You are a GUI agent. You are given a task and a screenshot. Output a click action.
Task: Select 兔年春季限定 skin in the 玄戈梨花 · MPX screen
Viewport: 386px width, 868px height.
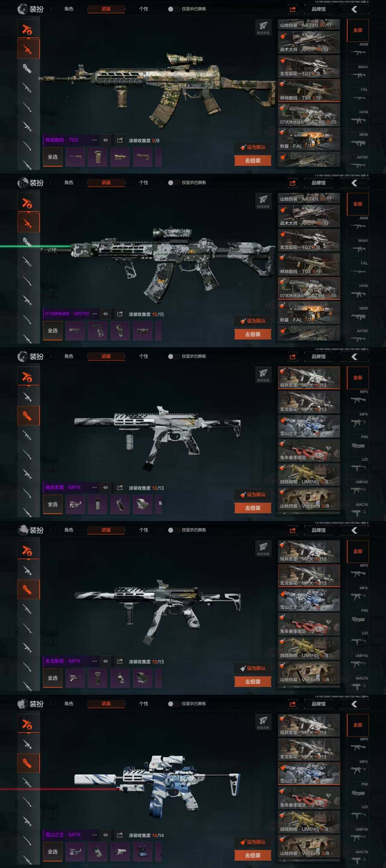pos(309,624)
